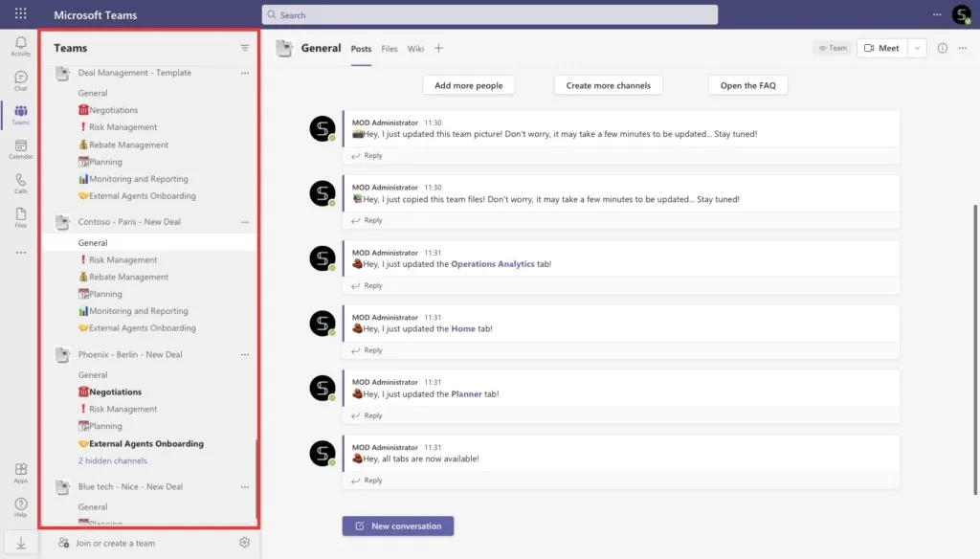The image size is (980, 559).
Task: Open more options for Contoso - Paris team
Action: tap(245, 222)
